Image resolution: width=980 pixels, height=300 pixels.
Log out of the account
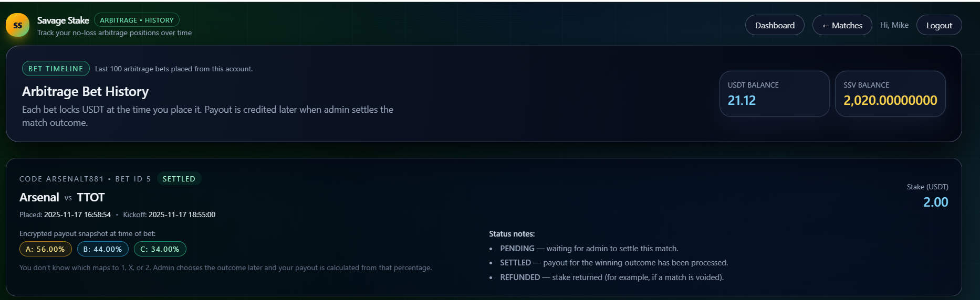pyautogui.click(x=939, y=25)
